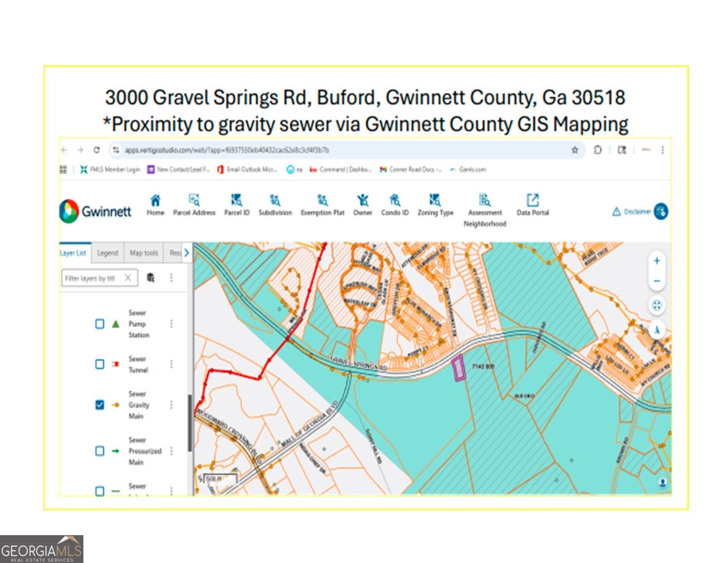This screenshot has width=728, height=563.
Task: Open the Subdivision search tool
Action: tap(275, 201)
